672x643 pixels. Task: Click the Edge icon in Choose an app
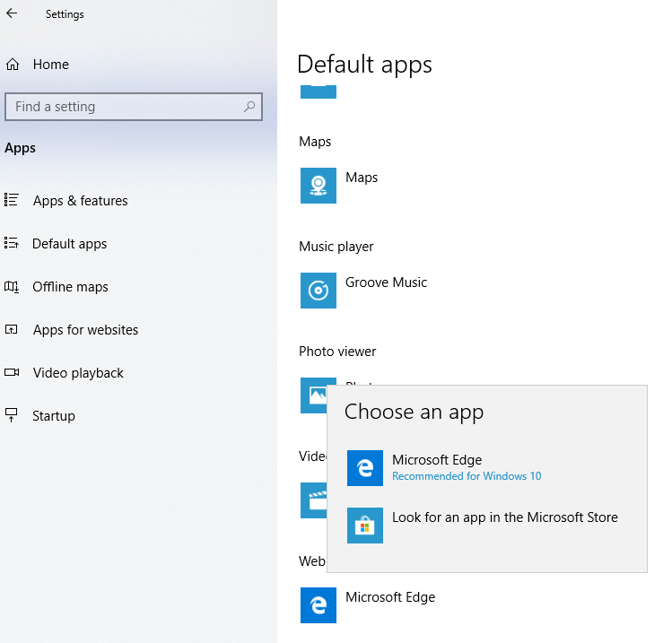[x=365, y=468]
